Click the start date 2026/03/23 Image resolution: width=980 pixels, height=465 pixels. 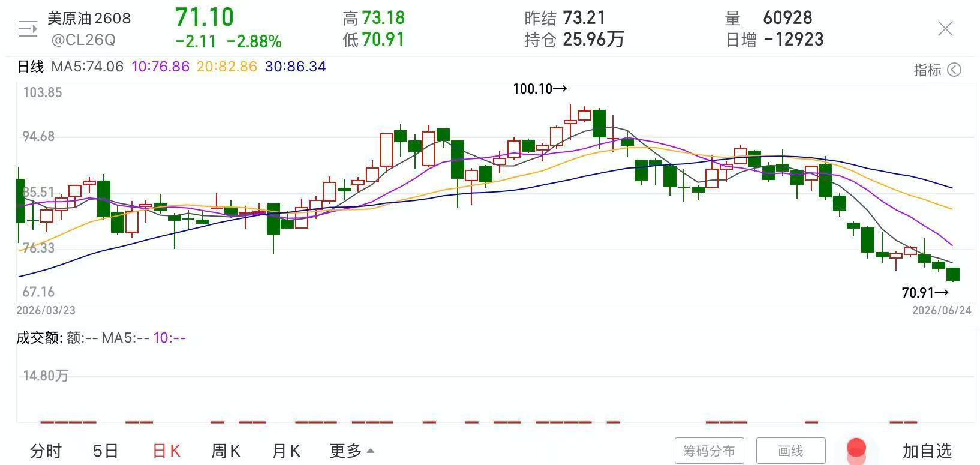coord(46,310)
